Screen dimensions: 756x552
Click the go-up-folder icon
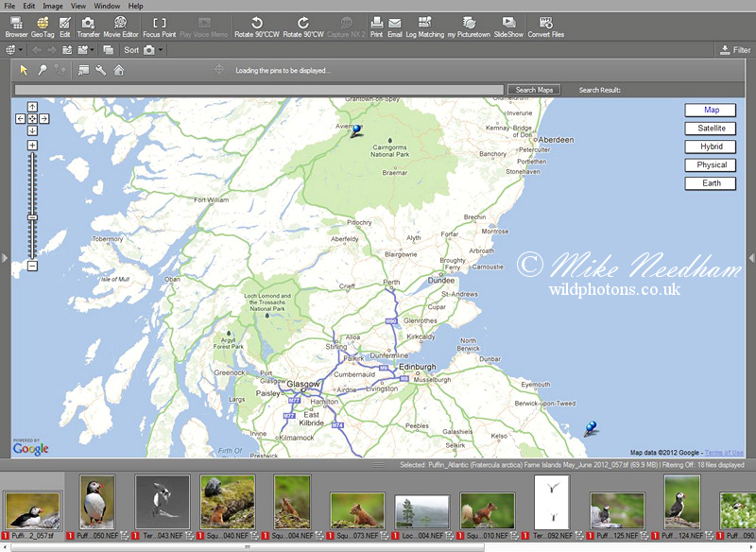(x=67, y=50)
